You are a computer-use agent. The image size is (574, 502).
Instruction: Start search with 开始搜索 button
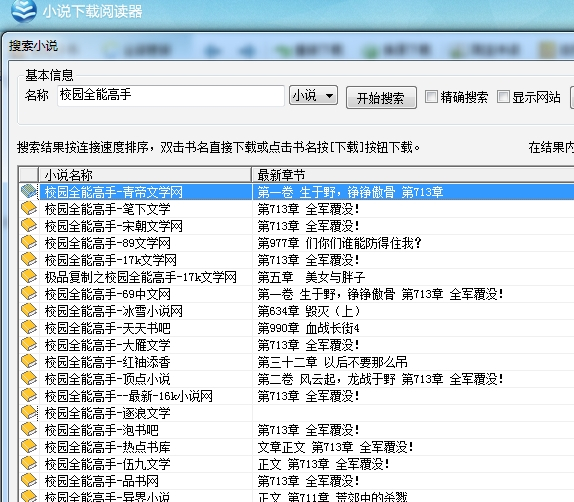click(381, 98)
